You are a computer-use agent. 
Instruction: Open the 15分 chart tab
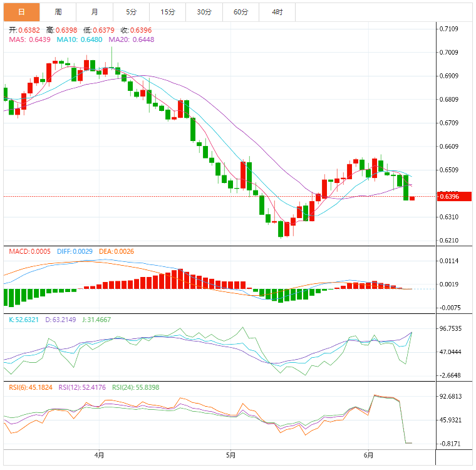[x=168, y=12]
